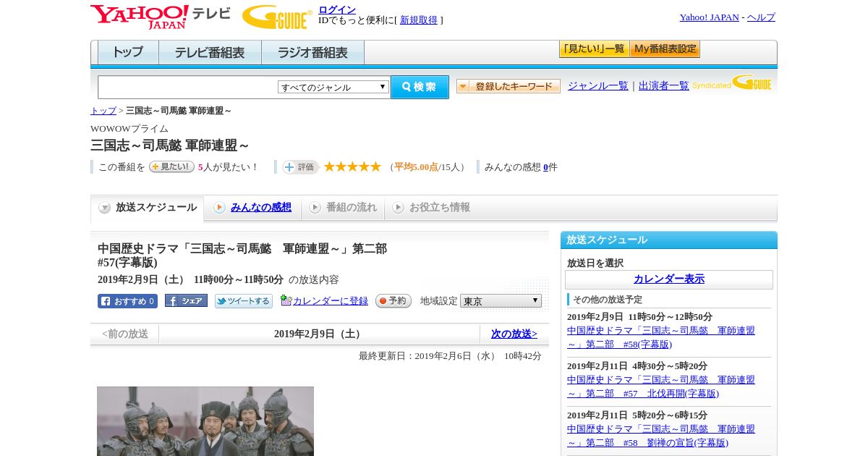The image size is (868, 456).
Task: Open the トップ navigation tab
Action: point(128,53)
